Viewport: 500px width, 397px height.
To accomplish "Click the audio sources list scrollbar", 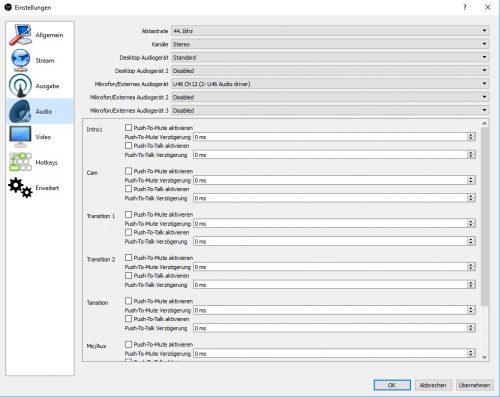I will [485, 217].
